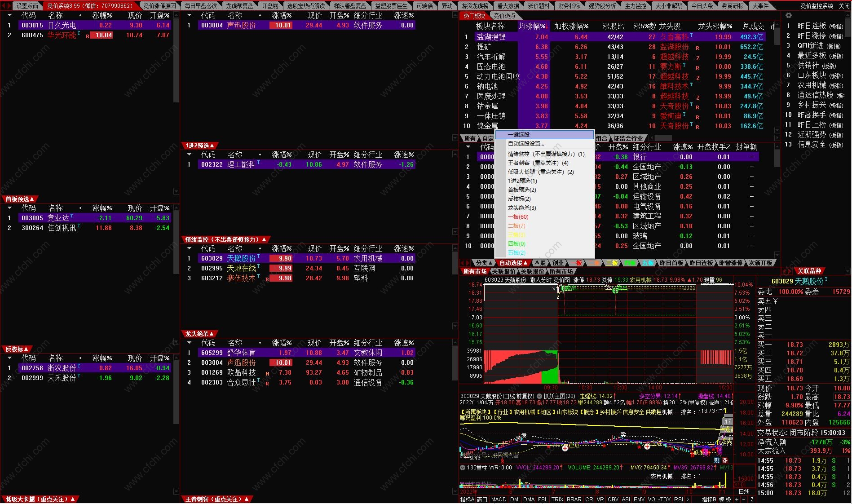The width and height of the screenshot is (852, 504).
Task: Click the 设置版面 button
Action: (x=27, y=6)
